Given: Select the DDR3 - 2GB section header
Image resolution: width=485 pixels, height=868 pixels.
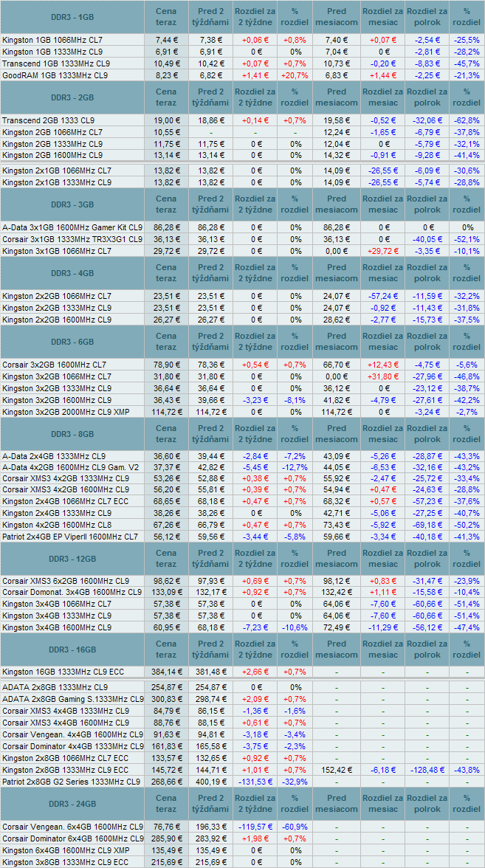Looking at the screenshot, I should (x=72, y=97).
